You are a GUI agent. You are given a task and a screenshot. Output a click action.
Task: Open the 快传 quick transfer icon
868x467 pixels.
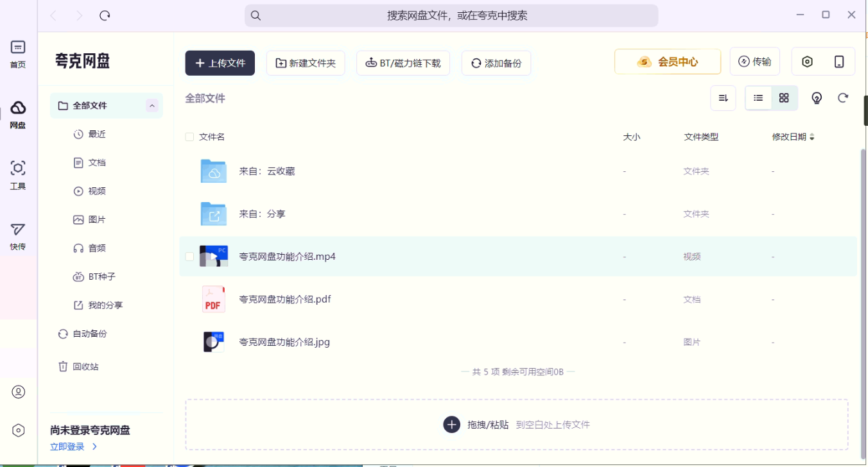(18, 235)
